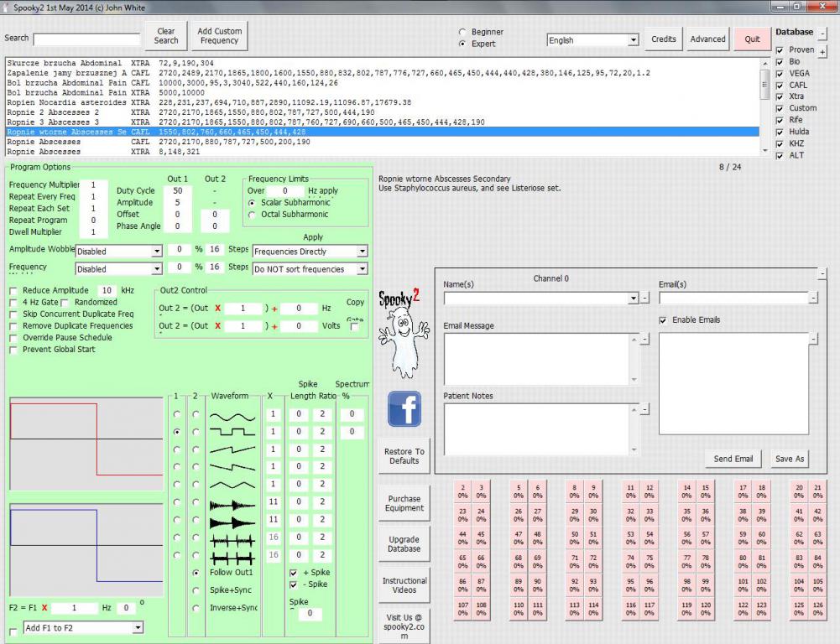This screenshot has width=840, height=644.
Task: Select damped sinusoidal waveform for Out 1
Action: click(177, 502)
